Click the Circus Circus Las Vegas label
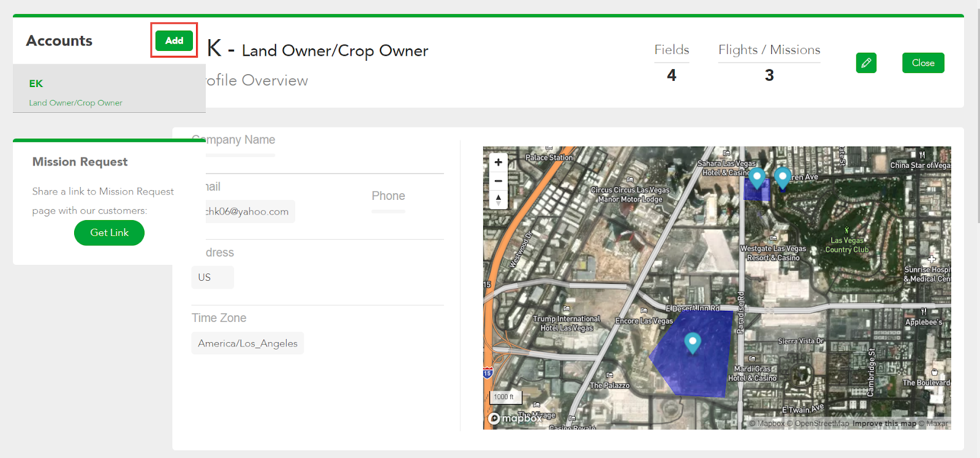This screenshot has height=458, width=980. tap(630, 194)
